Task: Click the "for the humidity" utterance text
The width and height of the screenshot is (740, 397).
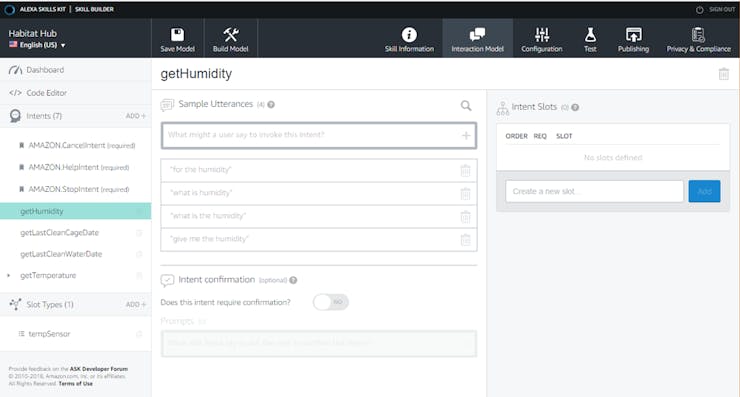Action: click(201, 169)
